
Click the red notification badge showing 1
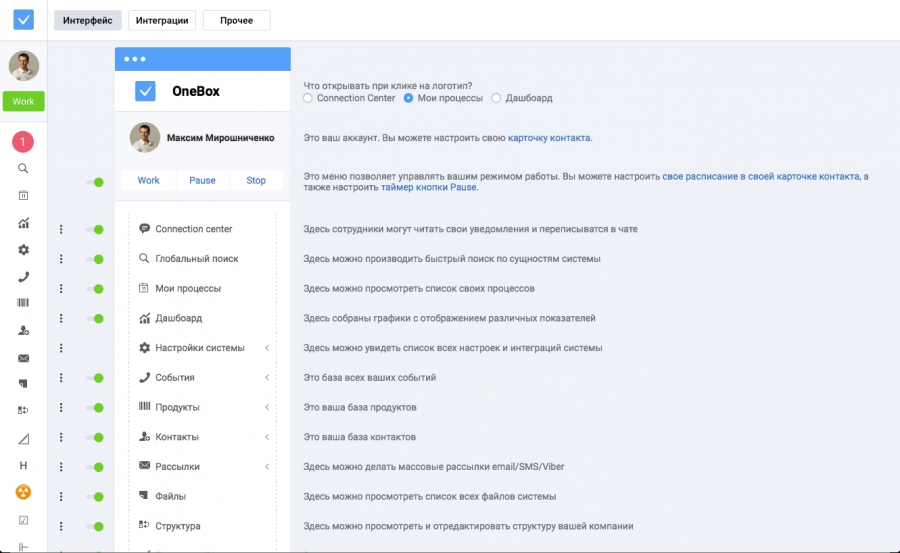tap(23, 142)
